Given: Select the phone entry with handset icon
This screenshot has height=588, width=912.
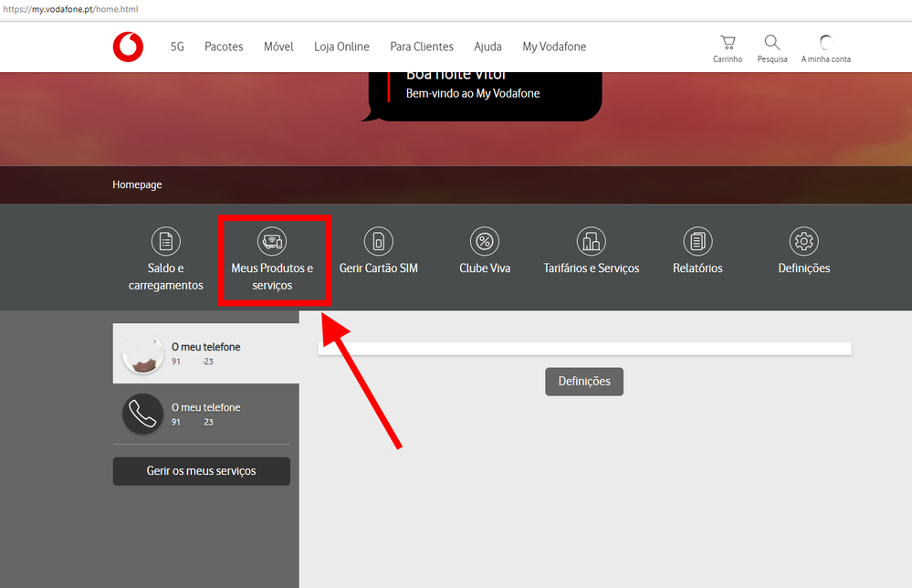Looking at the screenshot, I should tap(205, 414).
